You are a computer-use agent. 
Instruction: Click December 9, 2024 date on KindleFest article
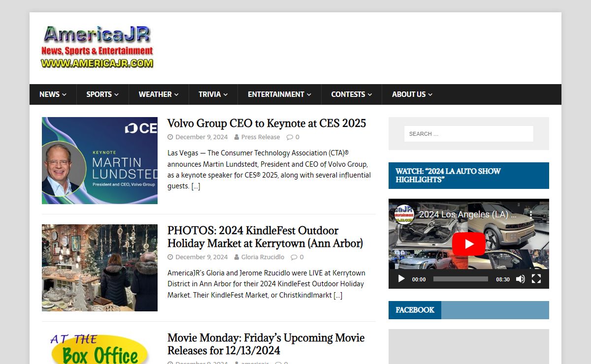pos(201,257)
